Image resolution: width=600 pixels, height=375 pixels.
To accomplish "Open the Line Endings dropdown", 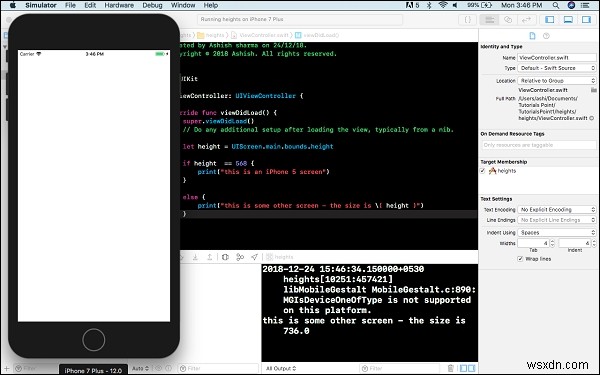I will click(x=556, y=220).
